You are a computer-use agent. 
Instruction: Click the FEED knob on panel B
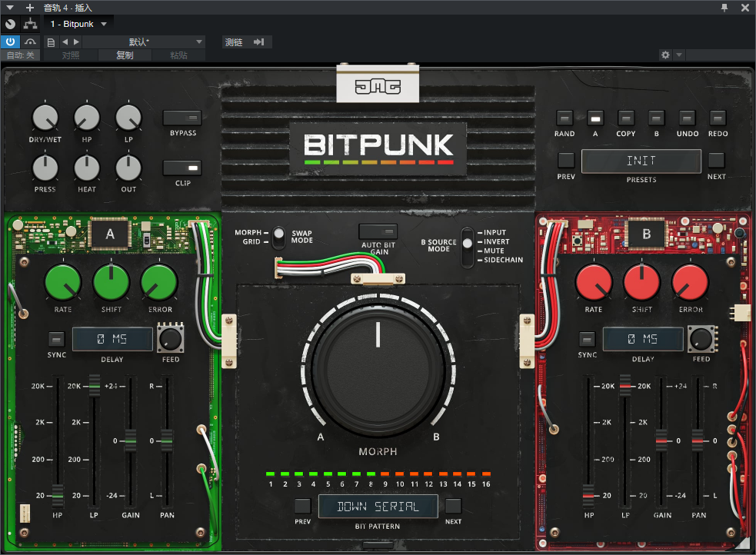(701, 339)
